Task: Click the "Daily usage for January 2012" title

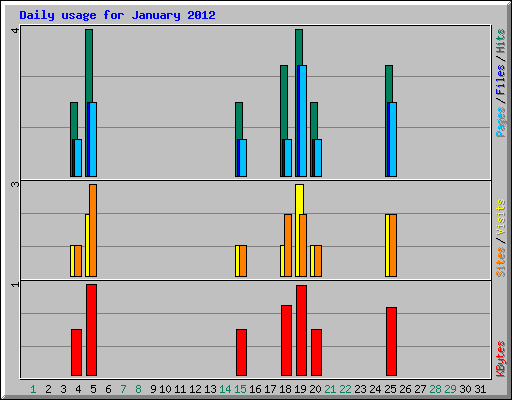Action: point(117,15)
